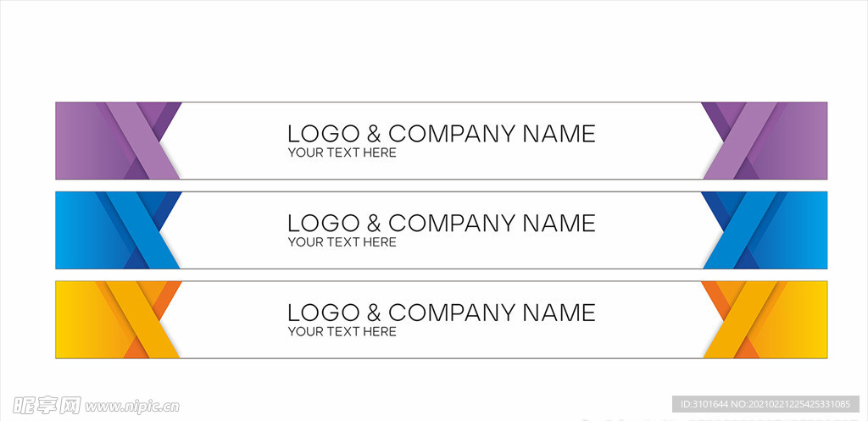Click the orange X ribbon on left
The image size is (868, 421).
tap(142, 319)
